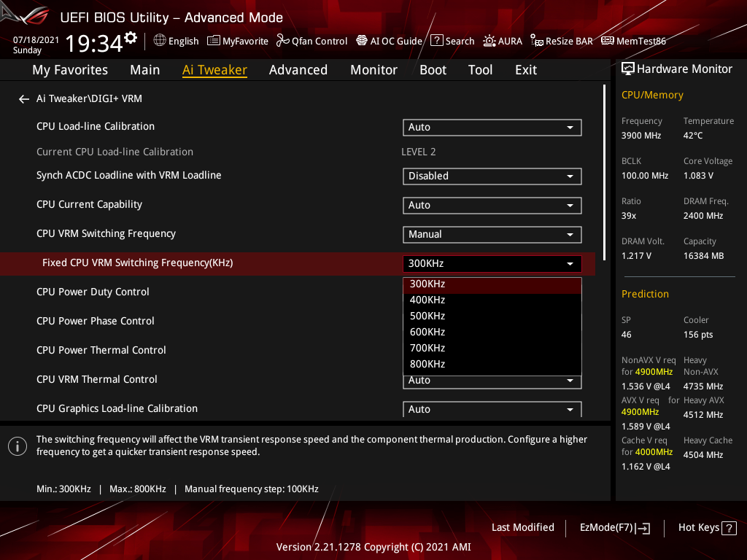The height and width of the screenshot is (560, 747).
Task: Click the back arrow to leave DIGI+ VRM
Action: [23, 98]
